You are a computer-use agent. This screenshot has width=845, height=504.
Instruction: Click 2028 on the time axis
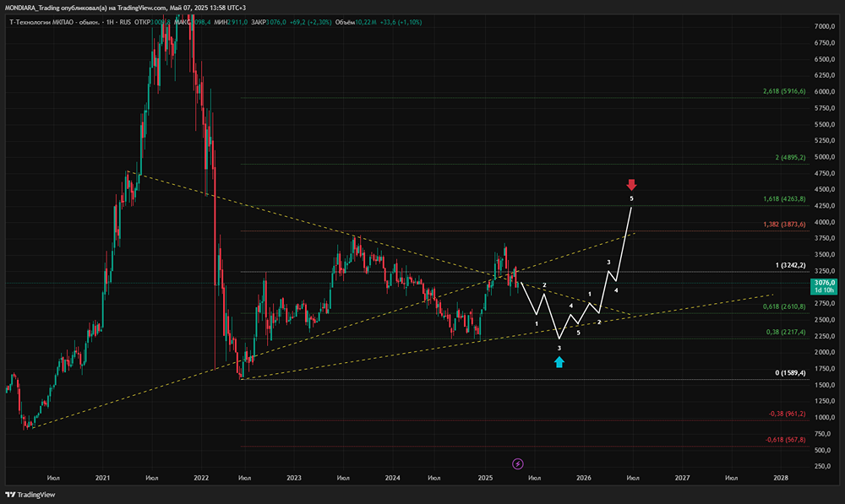pos(780,478)
